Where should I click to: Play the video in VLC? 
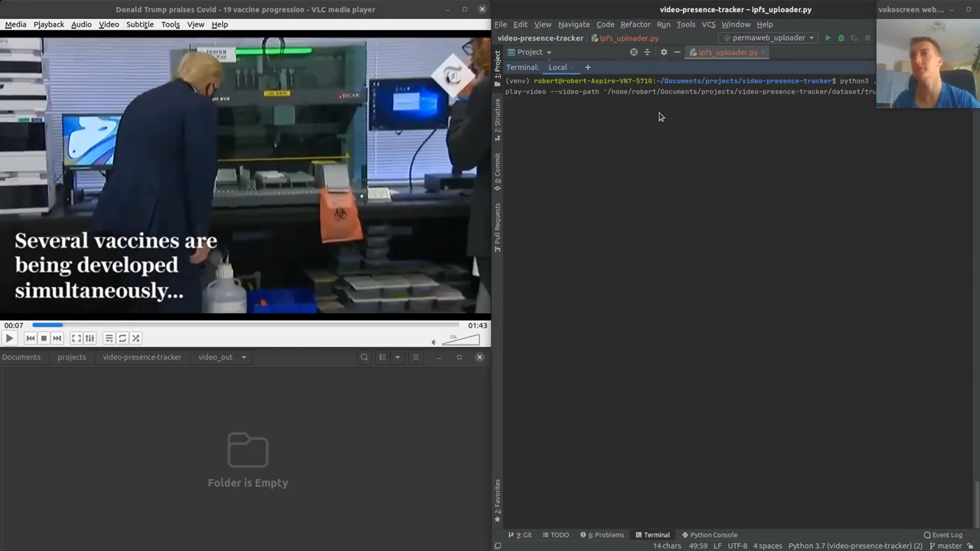tap(9, 338)
